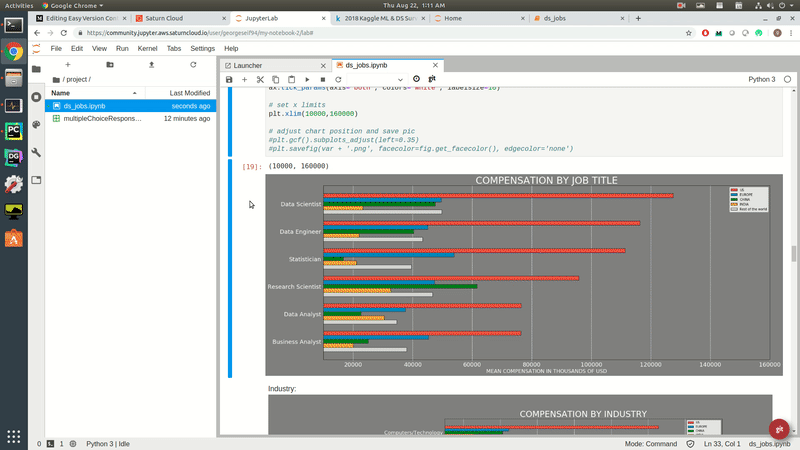The image size is (800, 450).
Task: Open the Run menu
Action: (x=122, y=48)
